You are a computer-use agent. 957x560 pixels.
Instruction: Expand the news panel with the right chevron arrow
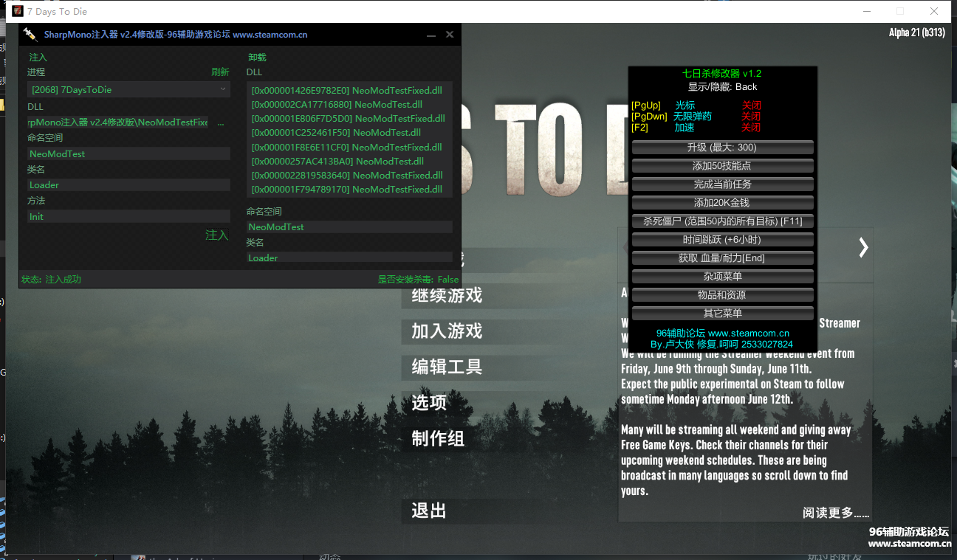pyautogui.click(x=863, y=248)
